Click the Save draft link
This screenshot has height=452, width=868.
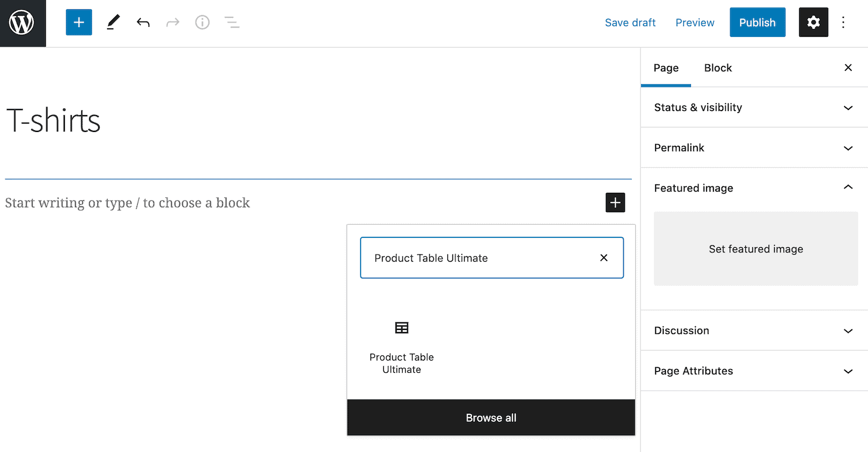pos(630,23)
